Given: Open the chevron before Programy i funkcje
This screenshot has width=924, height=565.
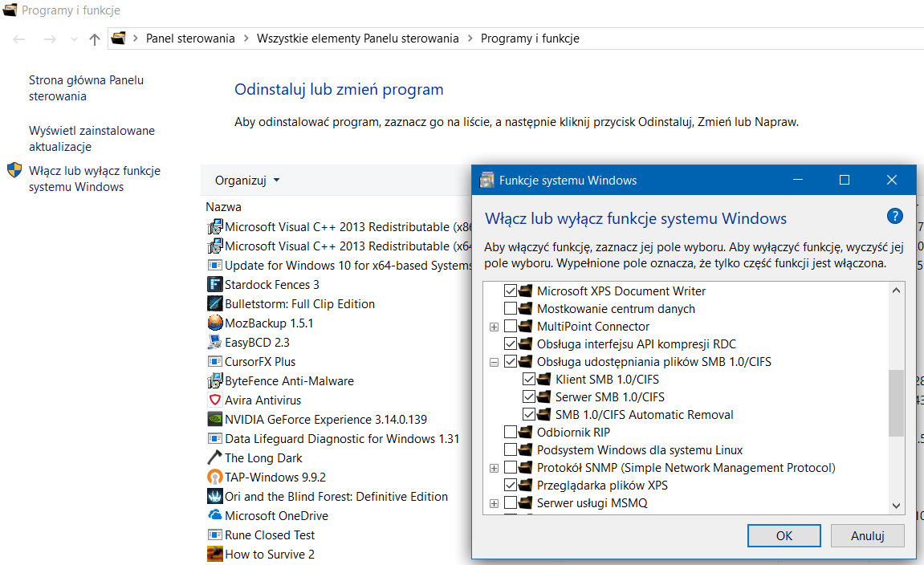Looking at the screenshot, I should [470, 39].
